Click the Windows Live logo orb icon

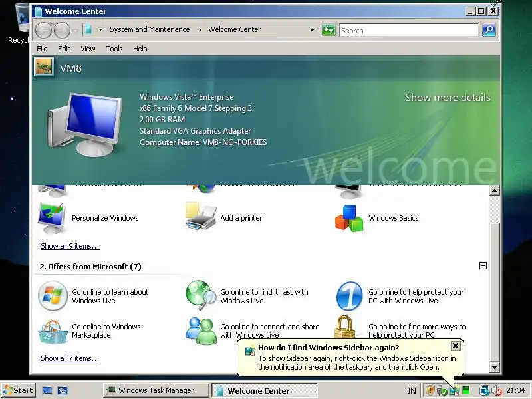(53, 295)
